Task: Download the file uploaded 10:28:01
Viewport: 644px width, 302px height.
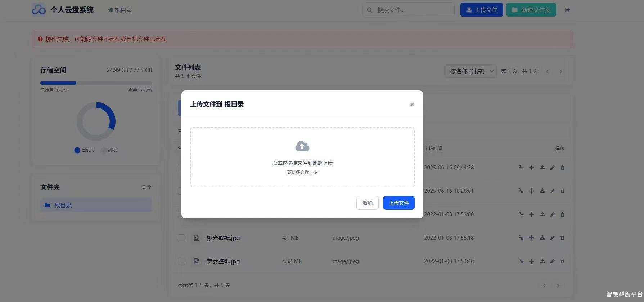Action: tap(542, 191)
